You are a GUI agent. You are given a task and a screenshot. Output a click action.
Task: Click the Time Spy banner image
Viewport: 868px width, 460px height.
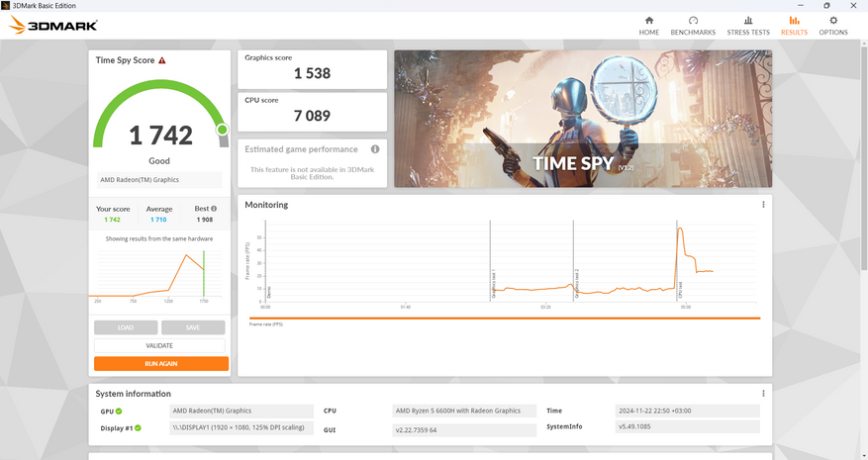point(583,119)
